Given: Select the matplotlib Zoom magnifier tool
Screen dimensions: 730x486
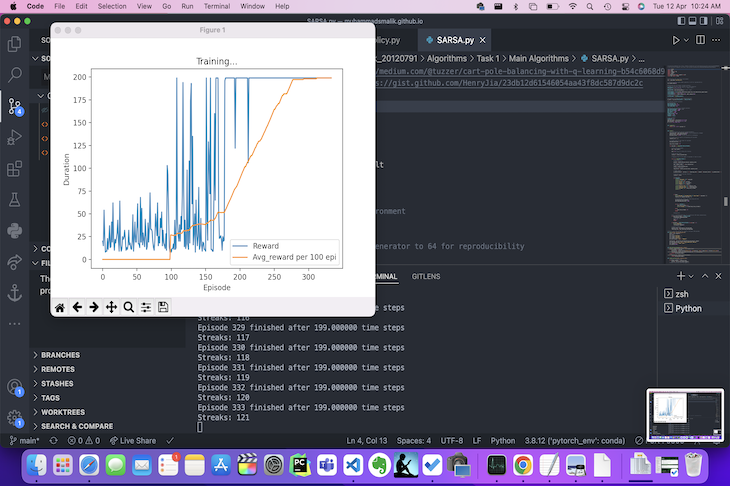Looking at the screenshot, I should tap(129, 307).
